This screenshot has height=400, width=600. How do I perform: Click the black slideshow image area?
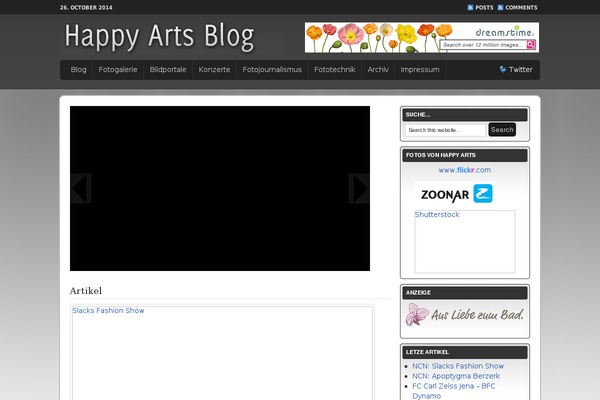pos(220,188)
